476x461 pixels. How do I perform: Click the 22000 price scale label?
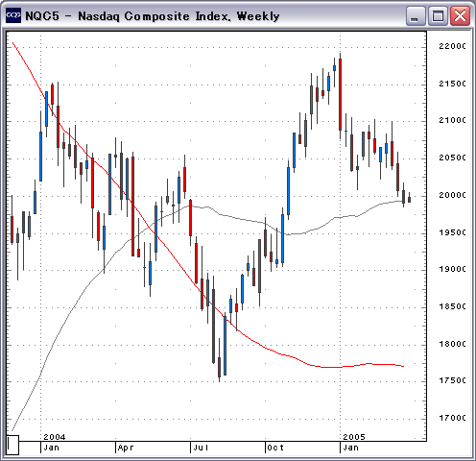click(x=452, y=46)
